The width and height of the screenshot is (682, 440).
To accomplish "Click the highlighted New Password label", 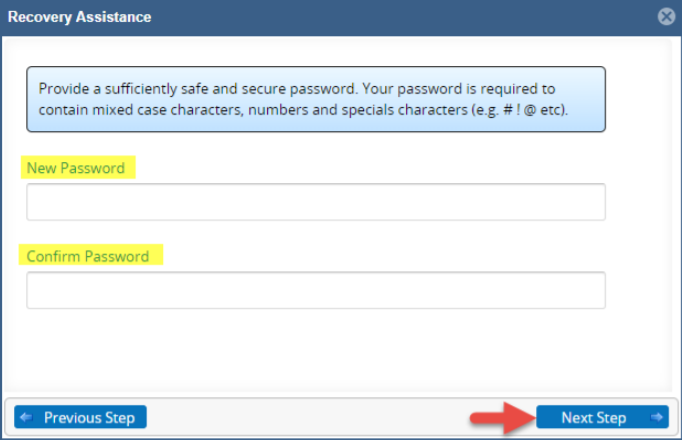I will [76, 168].
